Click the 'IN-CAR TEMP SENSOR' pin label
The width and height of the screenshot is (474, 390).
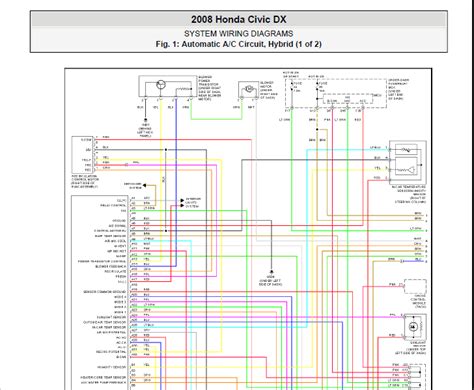pos(109,327)
